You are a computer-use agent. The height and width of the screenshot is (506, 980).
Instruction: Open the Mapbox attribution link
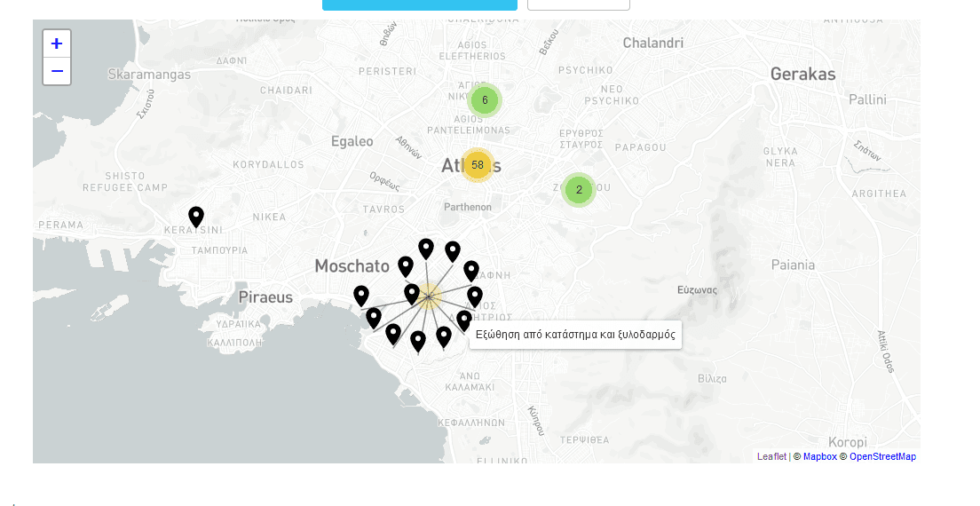point(820,456)
